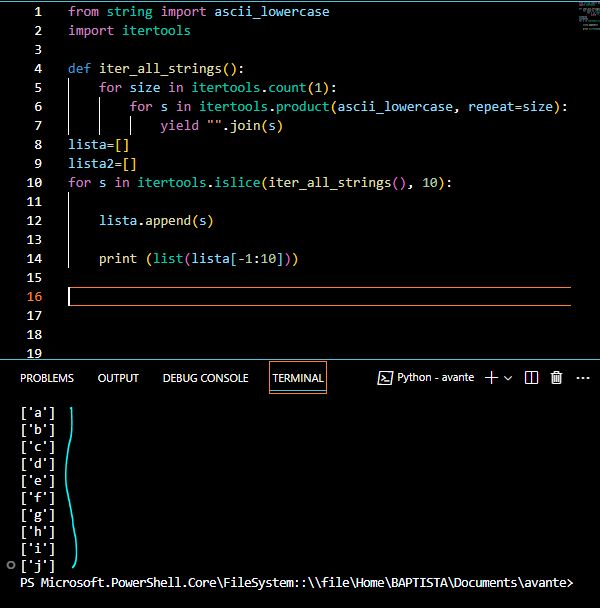Click the 'yield' keyword on line 7
Viewport: 600px width, 608px height.
(x=180, y=126)
